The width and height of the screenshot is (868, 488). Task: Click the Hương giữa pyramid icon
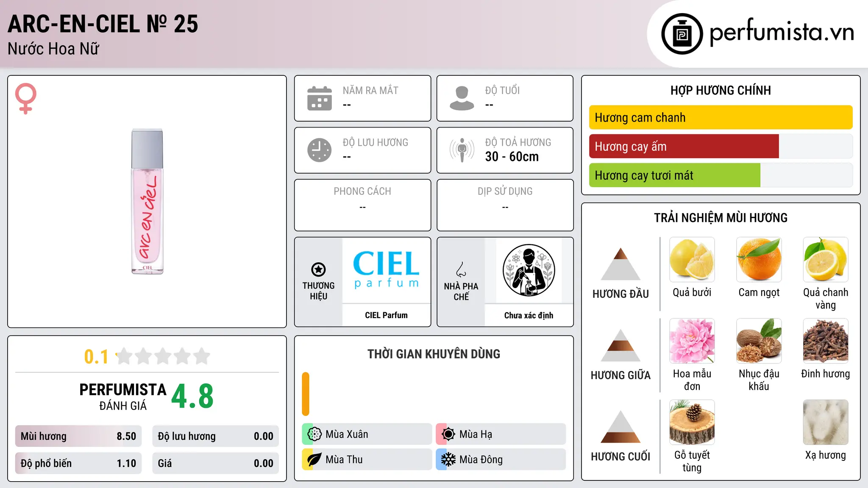(620, 345)
